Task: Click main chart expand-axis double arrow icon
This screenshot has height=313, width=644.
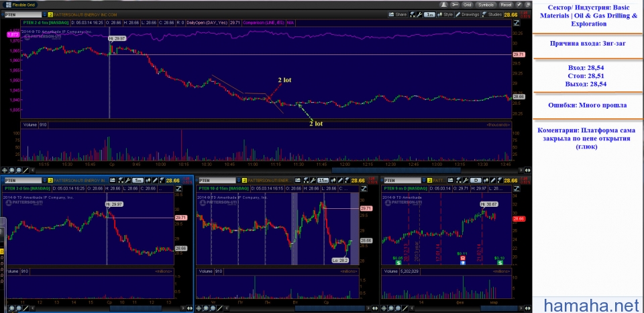Action: (527, 171)
